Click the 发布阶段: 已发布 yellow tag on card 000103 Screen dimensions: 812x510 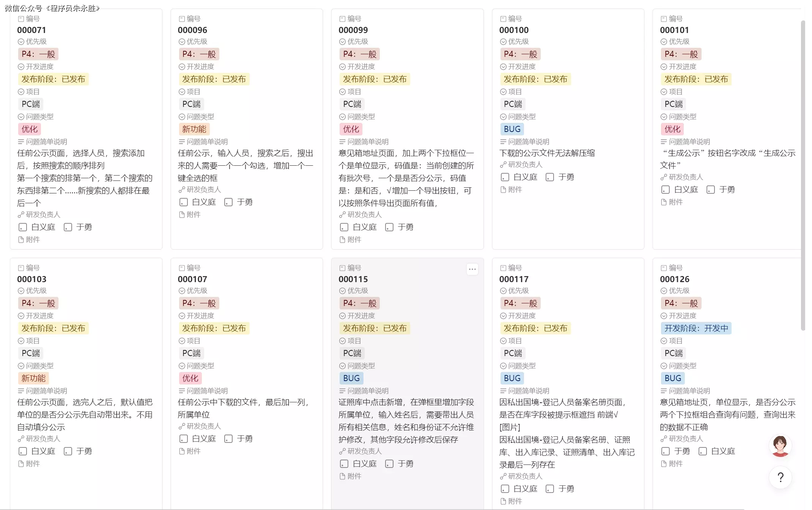[x=53, y=328]
